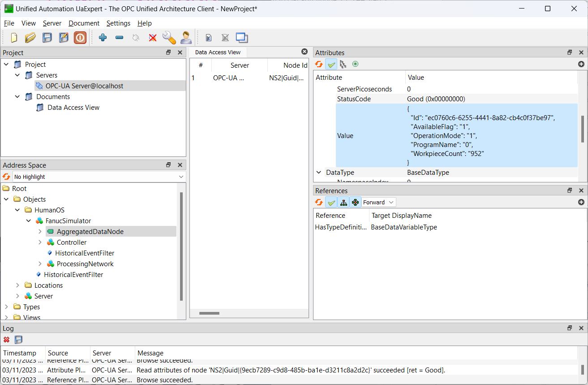Toggle the green checkmark in References toolbar

(331, 202)
